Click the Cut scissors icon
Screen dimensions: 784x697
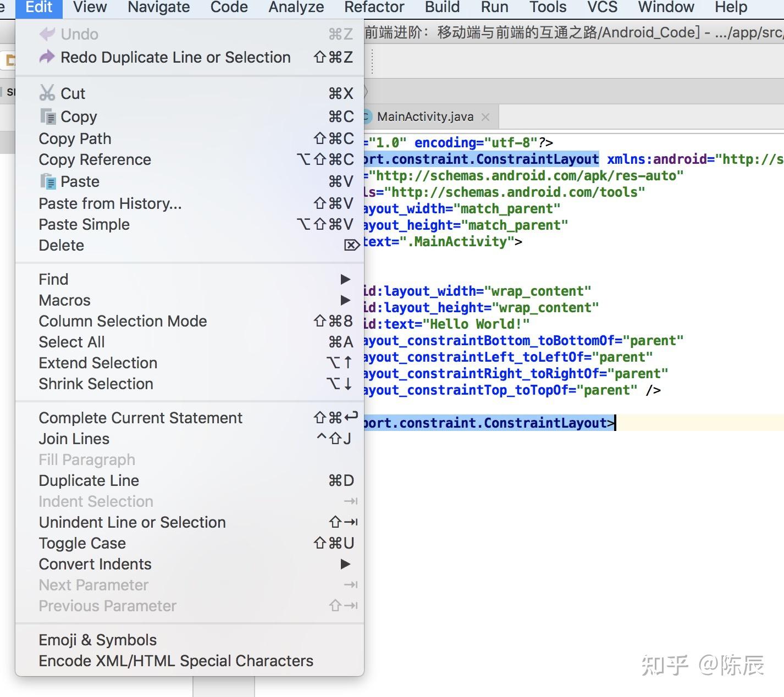pos(47,93)
